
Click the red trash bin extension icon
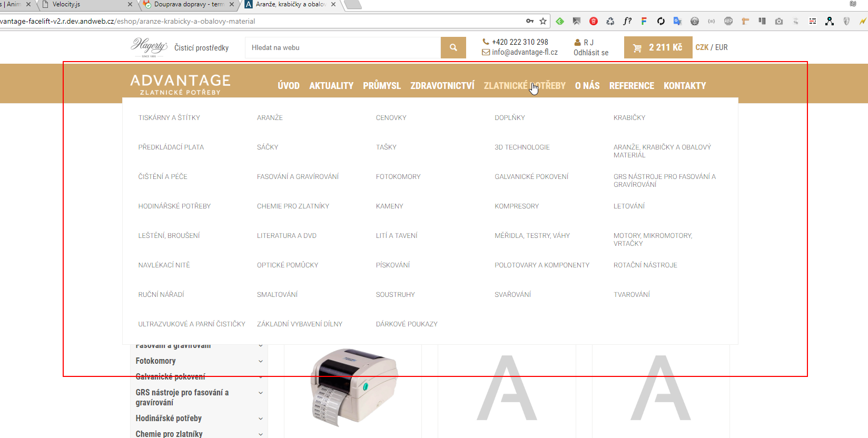pyautogui.click(x=594, y=21)
